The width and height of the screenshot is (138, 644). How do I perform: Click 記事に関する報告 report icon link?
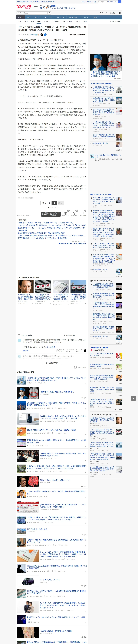[x=23, y=216]
